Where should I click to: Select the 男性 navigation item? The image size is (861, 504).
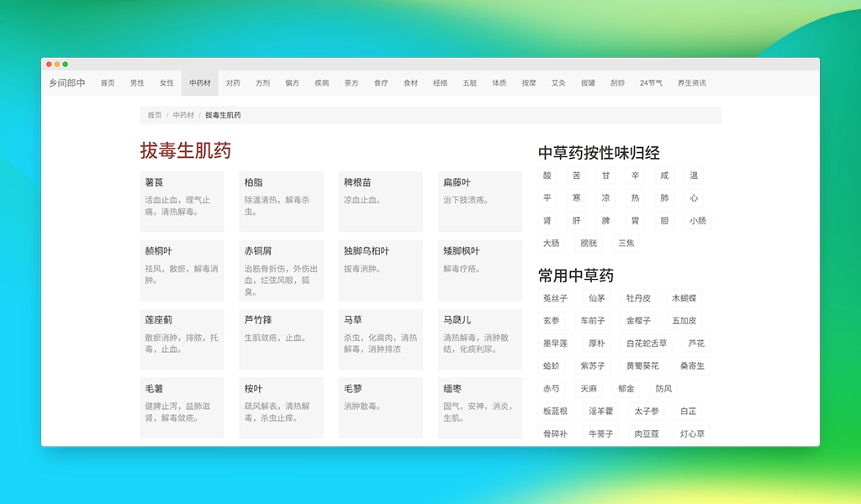tap(137, 83)
